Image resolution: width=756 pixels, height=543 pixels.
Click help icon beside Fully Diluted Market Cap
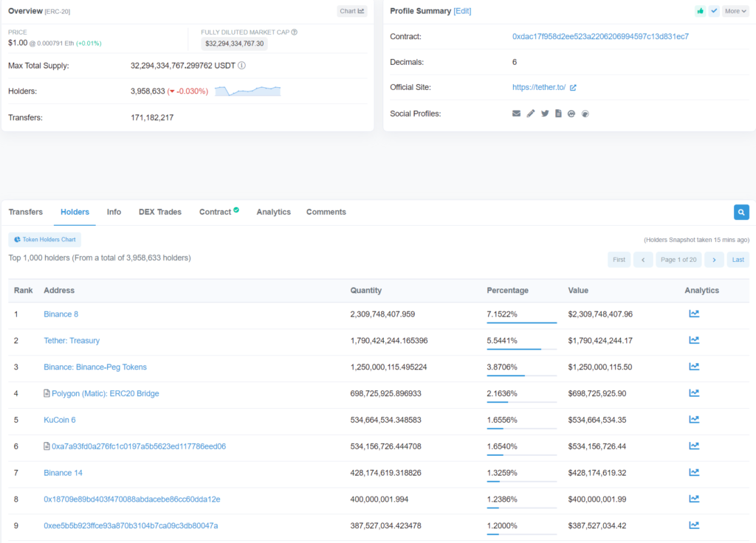click(x=295, y=32)
